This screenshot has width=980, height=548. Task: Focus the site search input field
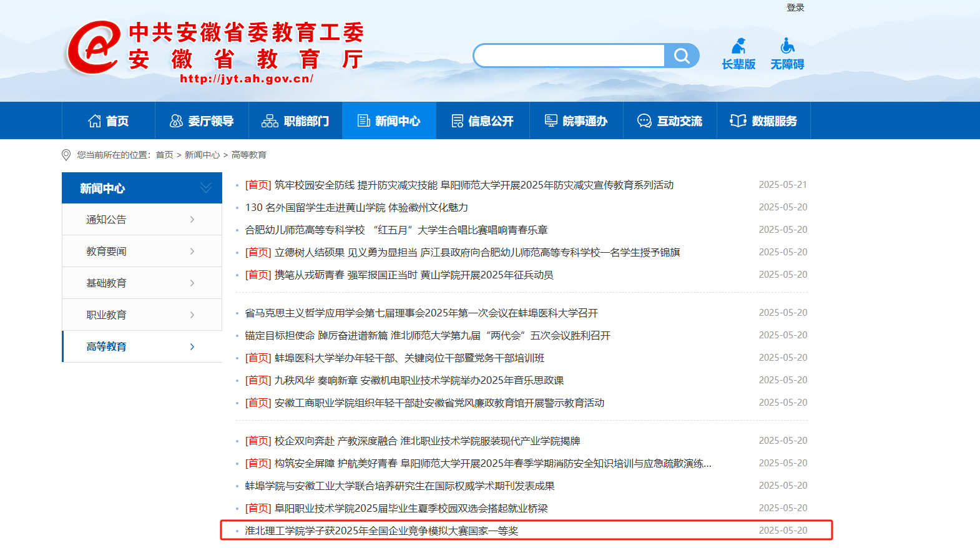[569, 56]
